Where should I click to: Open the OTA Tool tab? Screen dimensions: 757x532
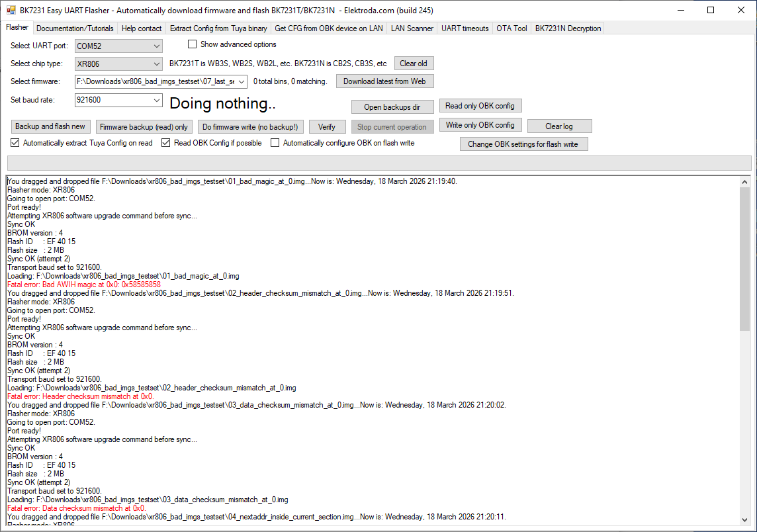512,28
